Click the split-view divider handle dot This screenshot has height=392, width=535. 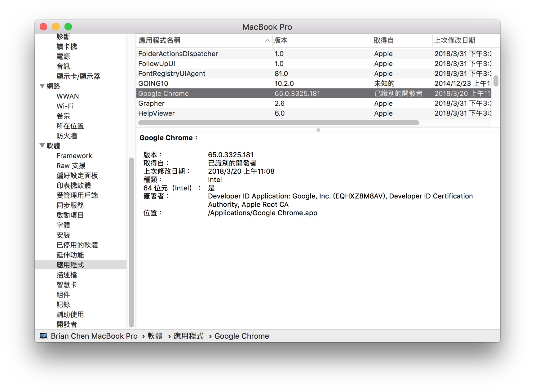coord(318,130)
